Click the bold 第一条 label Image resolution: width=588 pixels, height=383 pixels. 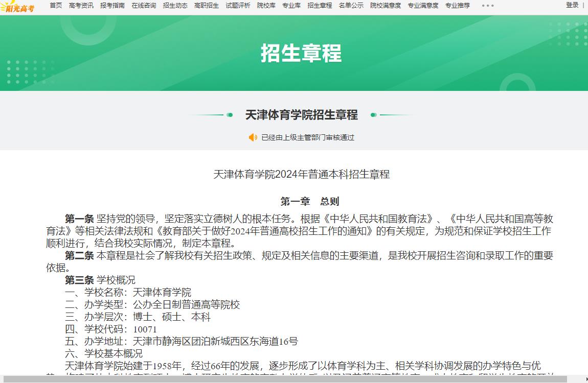point(79,219)
